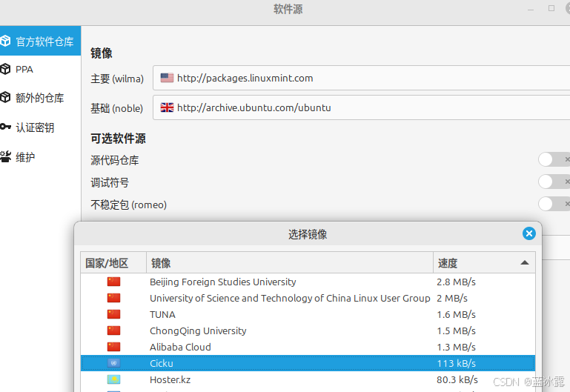Open the main (wilma) mirror selector field

point(361,78)
